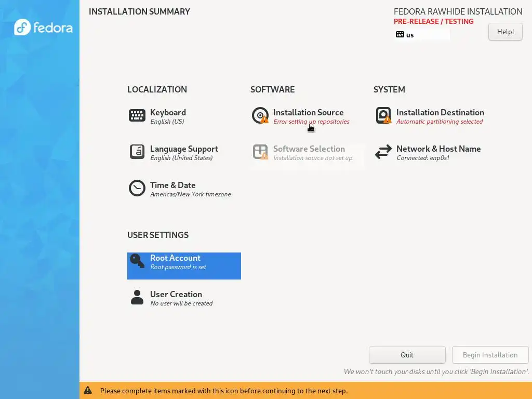This screenshot has width=532, height=399.
Task: Click the LOCALIZATION section heading
Action: pos(157,89)
